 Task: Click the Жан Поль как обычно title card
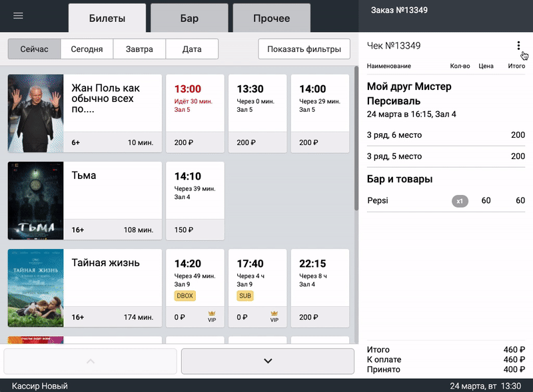(113, 113)
